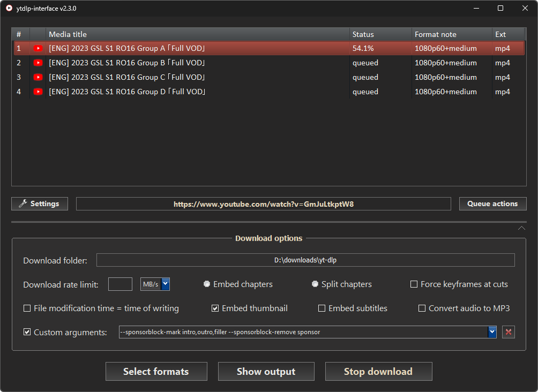
Task: Open the custom arguments history dropdown
Action: coord(492,331)
